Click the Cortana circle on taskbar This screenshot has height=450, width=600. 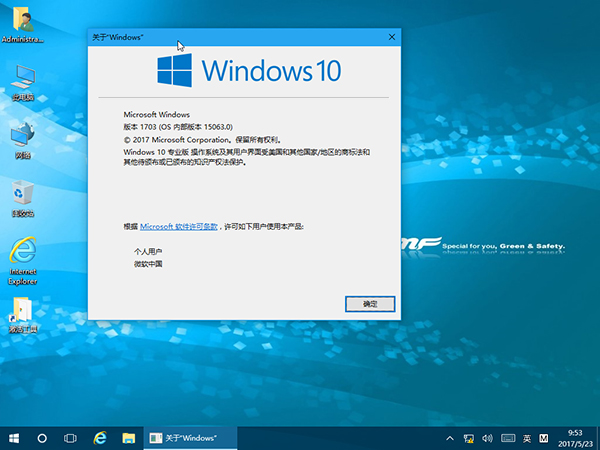[x=42, y=438]
